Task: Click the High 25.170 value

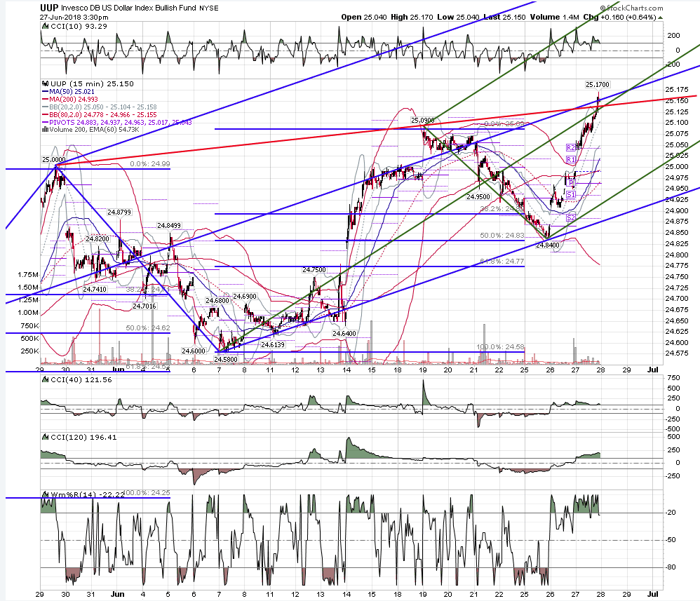Action: 412,17
